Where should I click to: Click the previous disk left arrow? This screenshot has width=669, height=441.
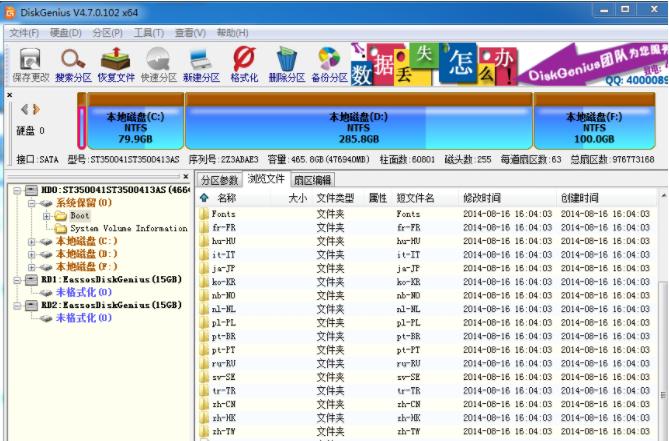point(25,110)
